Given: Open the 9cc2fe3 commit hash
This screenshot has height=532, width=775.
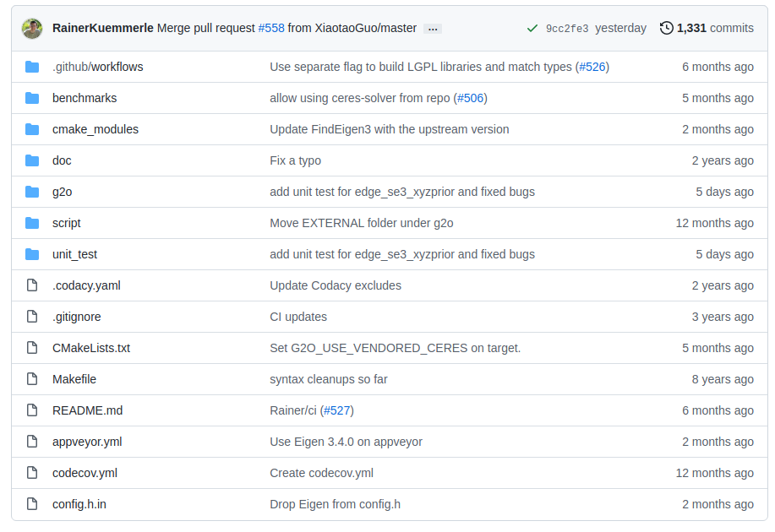Looking at the screenshot, I should pos(567,29).
